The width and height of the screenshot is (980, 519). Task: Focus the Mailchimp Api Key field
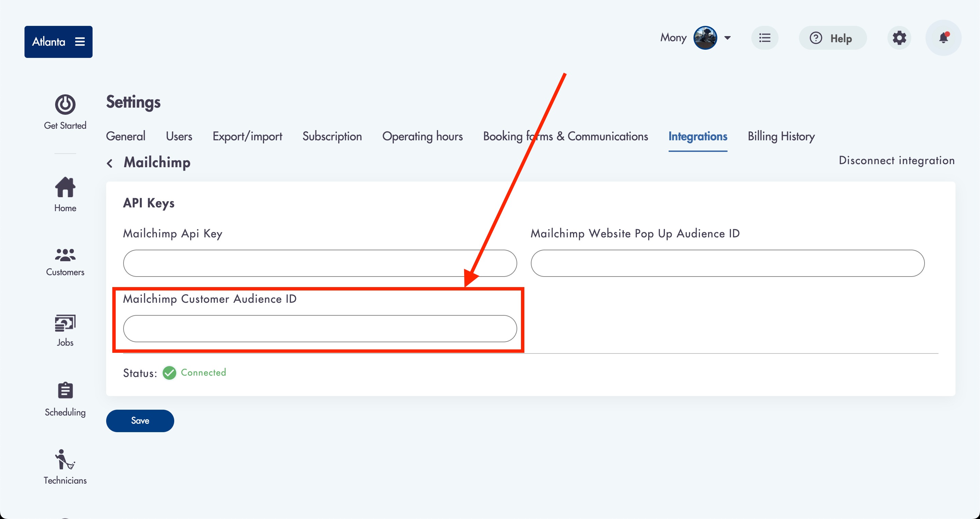tap(320, 263)
